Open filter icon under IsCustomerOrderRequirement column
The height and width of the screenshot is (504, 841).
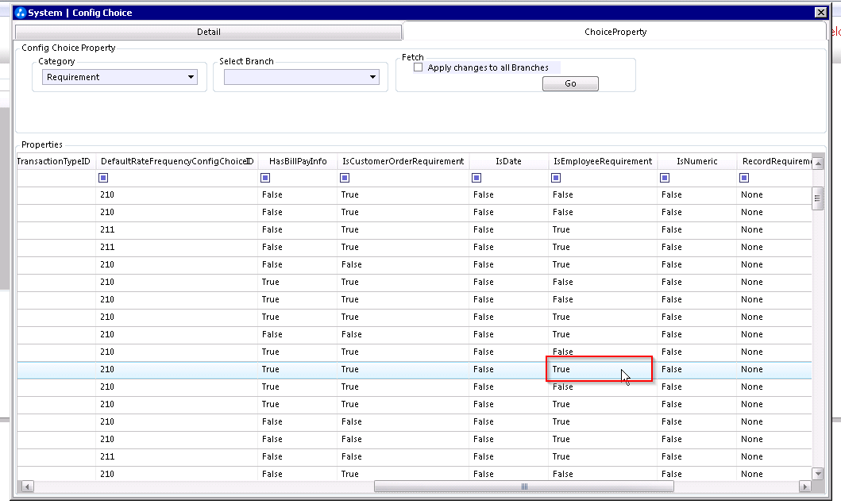tap(345, 178)
